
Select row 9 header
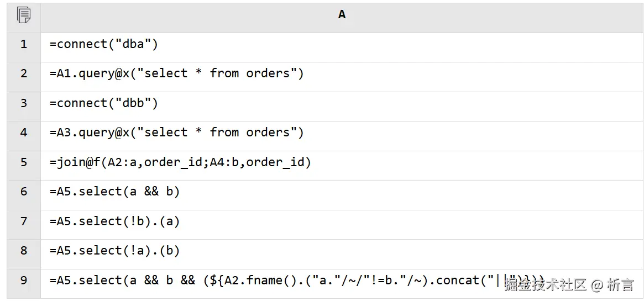[24, 280]
